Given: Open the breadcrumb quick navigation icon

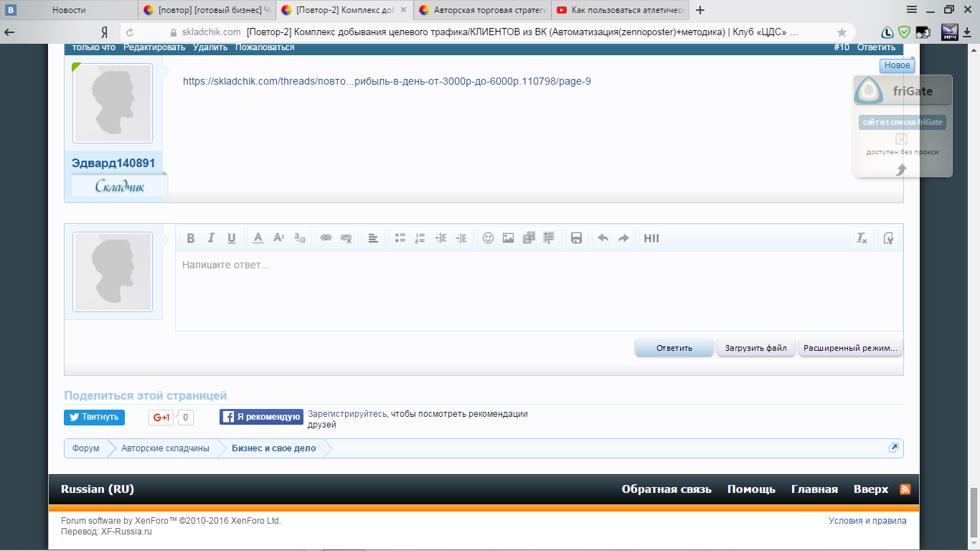Looking at the screenshot, I should (x=893, y=448).
